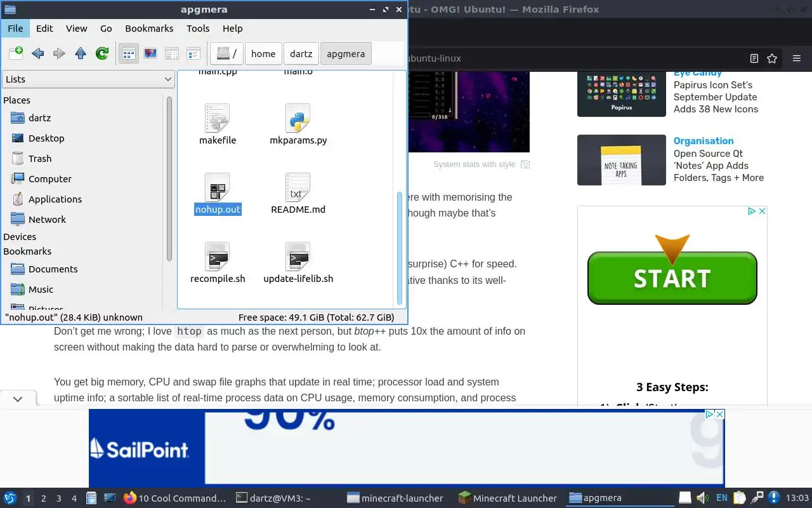The height and width of the screenshot is (508, 812).
Task: Click the show desktop taskbar icon
Action: coord(110,498)
